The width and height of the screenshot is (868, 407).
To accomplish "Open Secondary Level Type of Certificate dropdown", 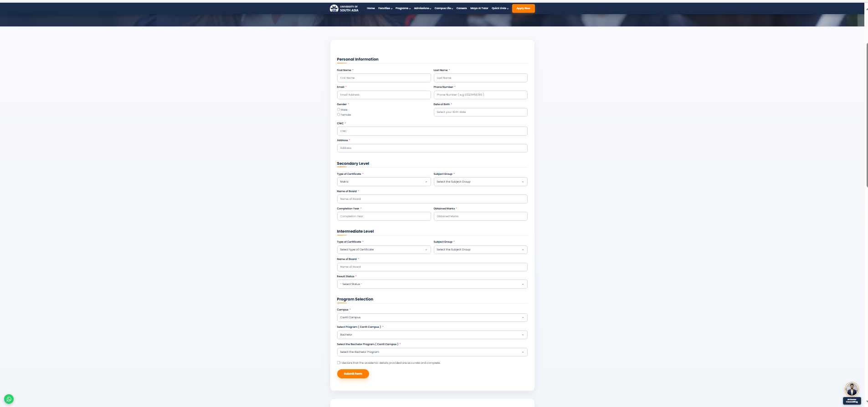I will click(384, 182).
